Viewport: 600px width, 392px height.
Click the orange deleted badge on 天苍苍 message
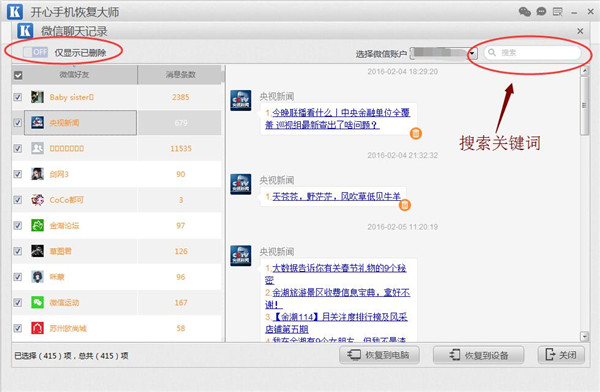[x=405, y=205]
